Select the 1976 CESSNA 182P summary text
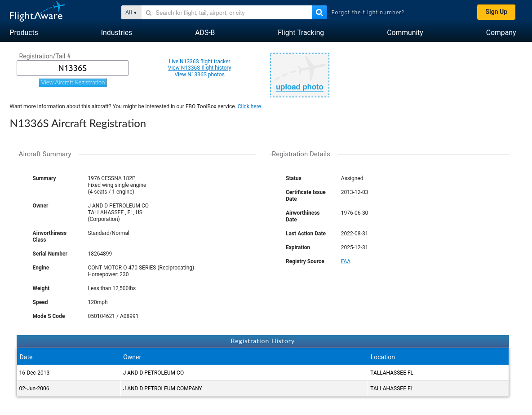Image resolution: width=532 pixels, height=415 pixels. point(111,178)
